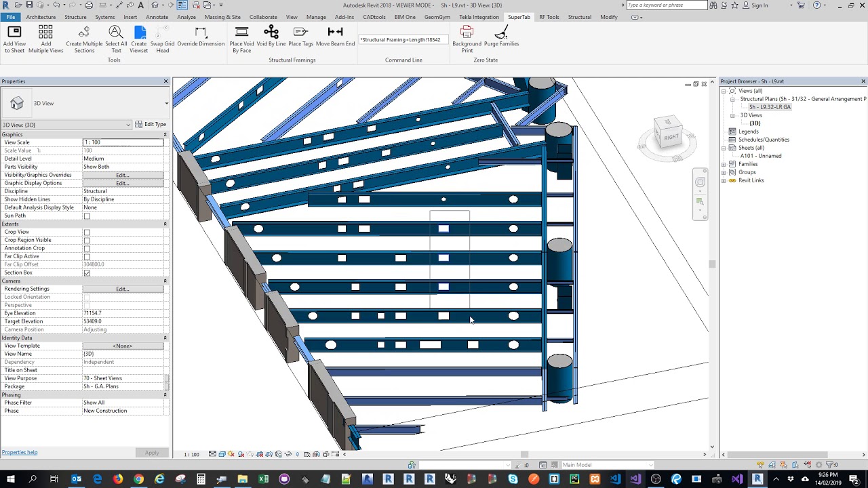Click the Undo arrow in quick access toolbar

tap(57, 5)
